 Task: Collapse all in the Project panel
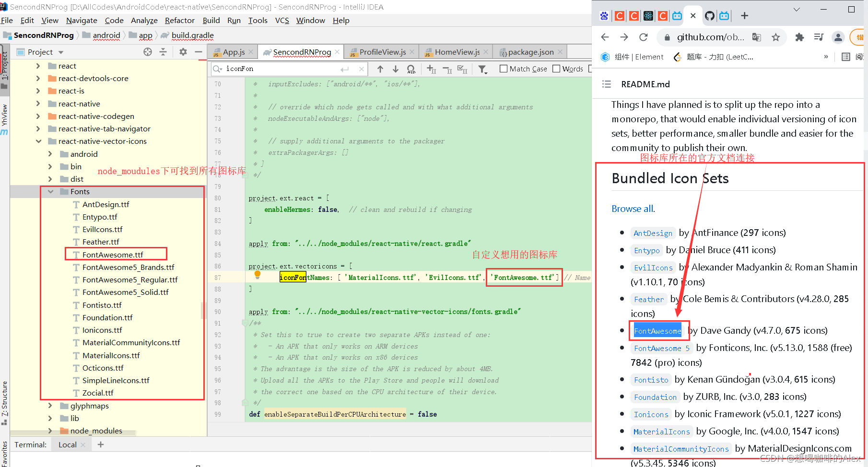point(163,52)
